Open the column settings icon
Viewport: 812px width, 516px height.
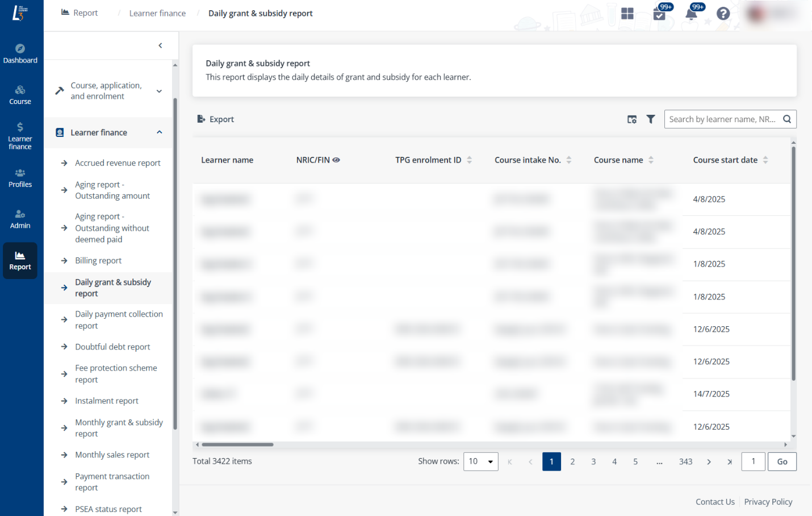click(632, 119)
